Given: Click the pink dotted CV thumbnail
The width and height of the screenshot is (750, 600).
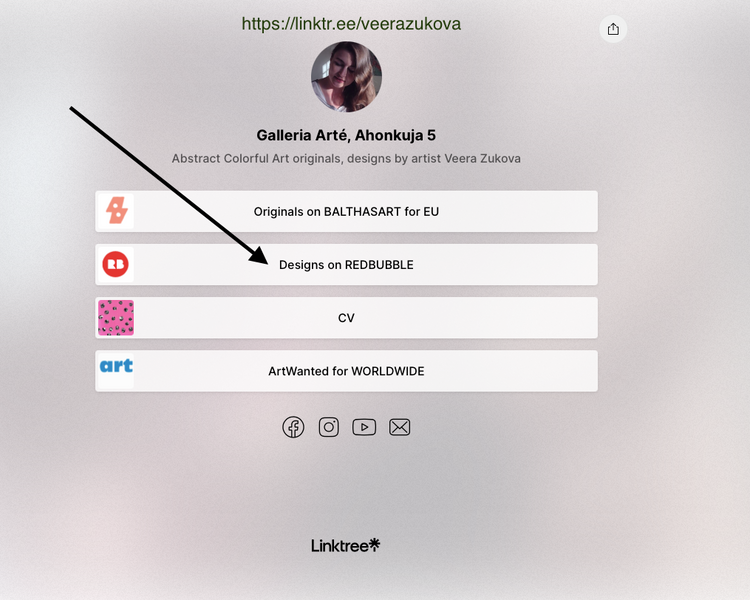Looking at the screenshot, I should [116, 318].
